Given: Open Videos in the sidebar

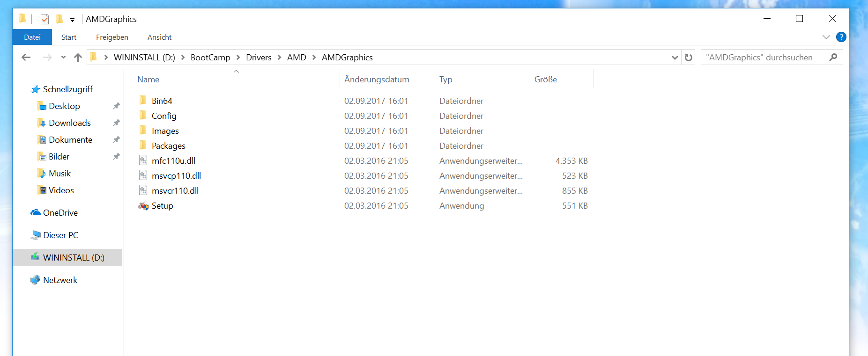Looking at the screenshot, I should [x=61, y=190].
